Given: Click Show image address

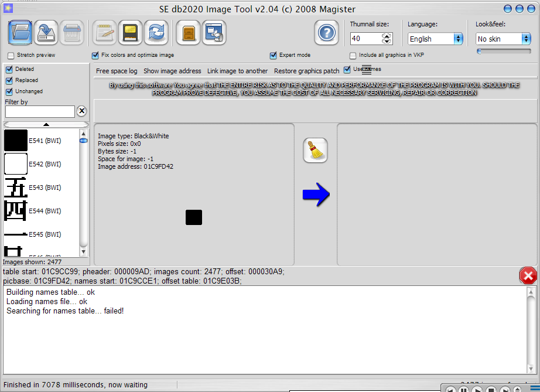Looking at the screenshot, I should pyautogui.click(x=172, y=71).
